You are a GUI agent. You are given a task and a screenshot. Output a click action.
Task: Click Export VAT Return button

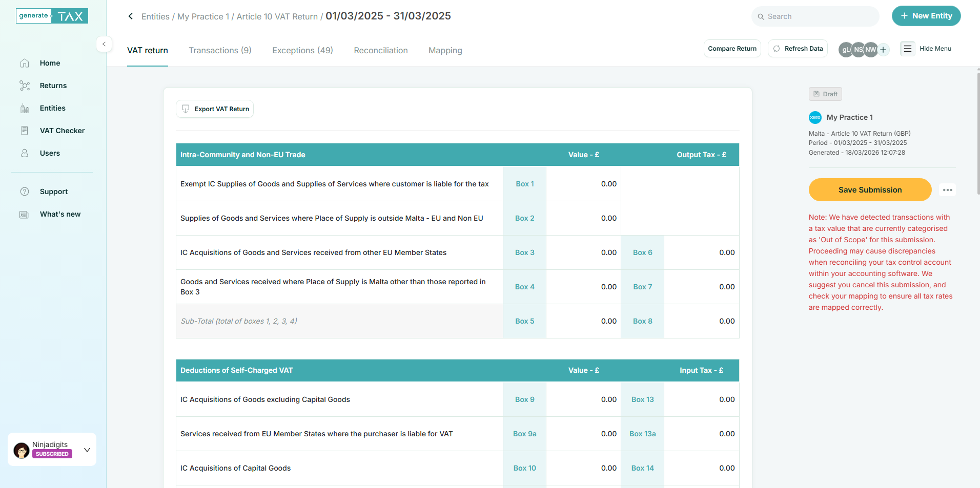[215, 109]
